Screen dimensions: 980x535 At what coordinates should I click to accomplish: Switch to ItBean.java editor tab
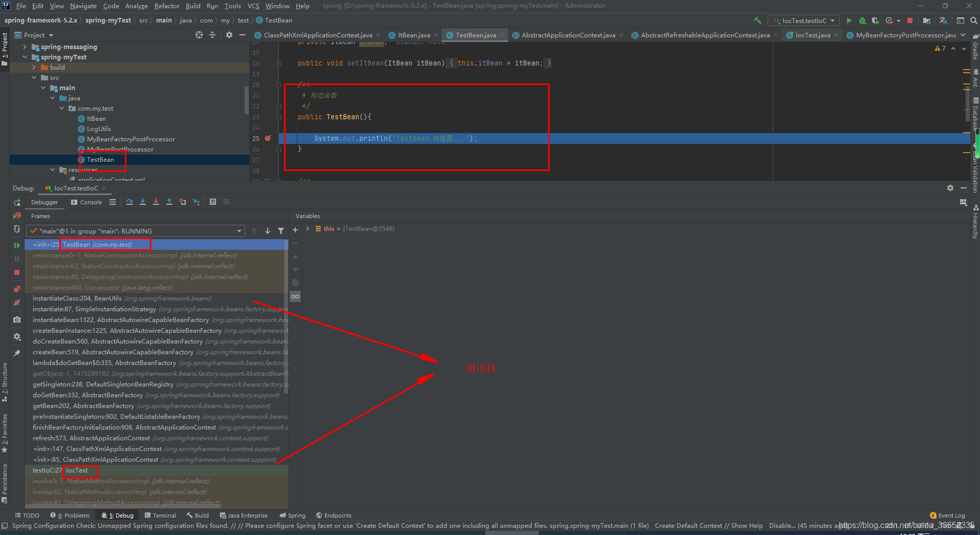tap(413, 35)
